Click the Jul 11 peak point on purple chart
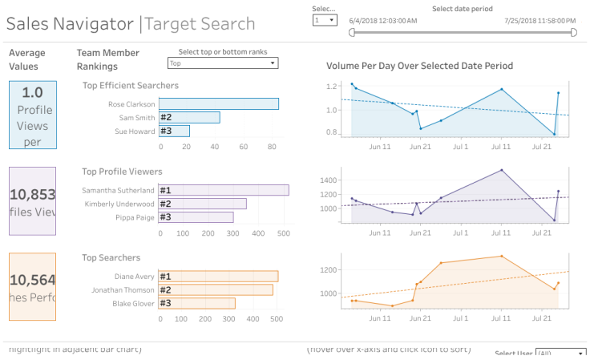Image resolution: width=590 pixels, height=364 pixels. point(502,170)
